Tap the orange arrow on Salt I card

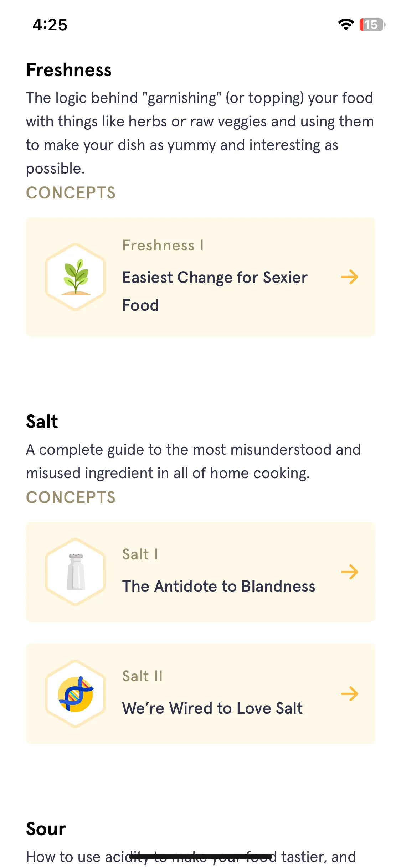coord(350,572)
